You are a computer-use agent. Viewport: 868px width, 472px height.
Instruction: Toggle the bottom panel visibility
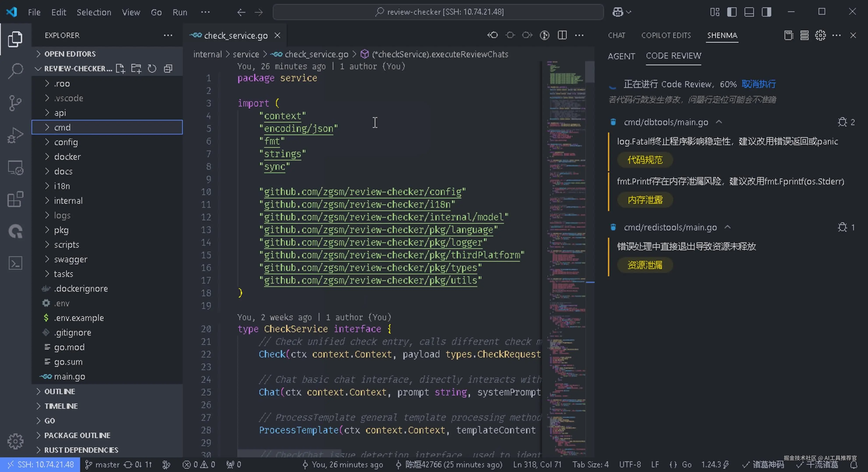749,12
